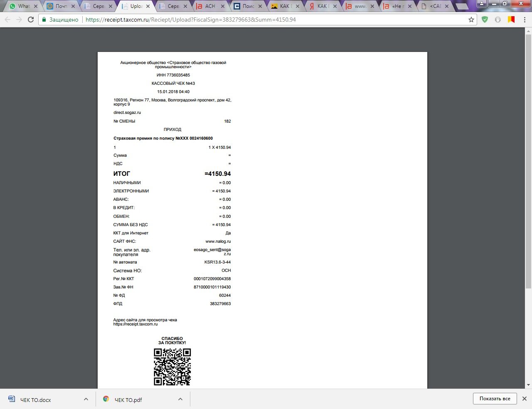Click the Страховая премия по полису line

pyautogui.click(x=163, y=138)
